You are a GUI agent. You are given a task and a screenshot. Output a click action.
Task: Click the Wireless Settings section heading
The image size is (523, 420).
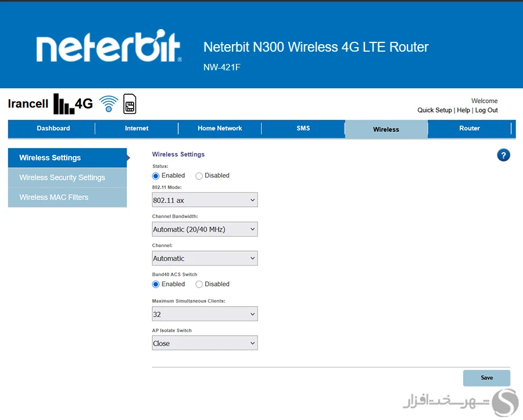tap(178, 155)
